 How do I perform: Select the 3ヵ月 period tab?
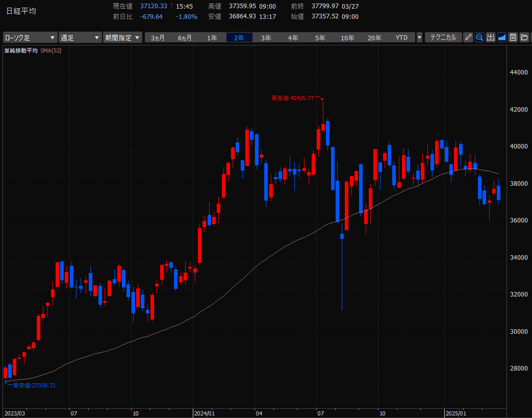click(158, 38)
